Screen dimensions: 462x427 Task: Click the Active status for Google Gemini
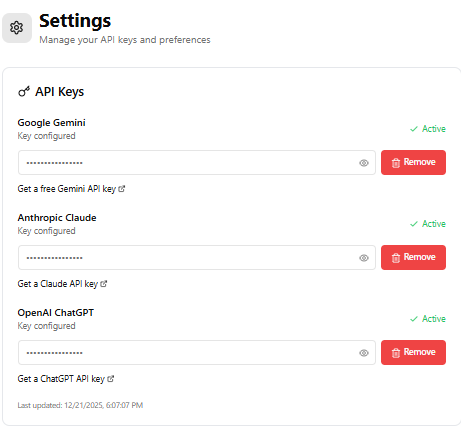tap(428, 129)
